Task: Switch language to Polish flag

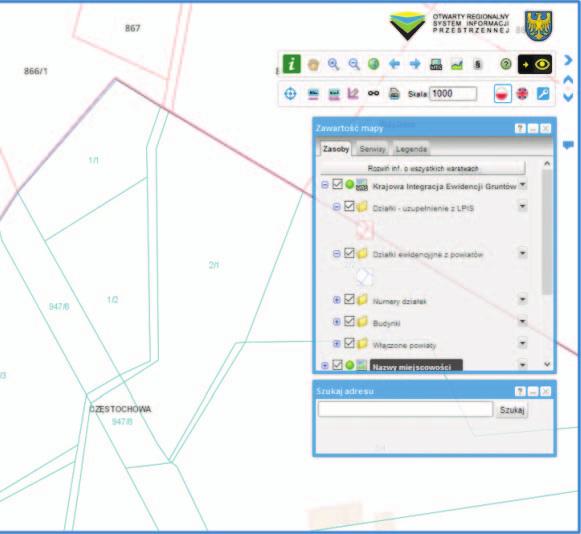Action: pyautogui.click(x=502, y=93)
